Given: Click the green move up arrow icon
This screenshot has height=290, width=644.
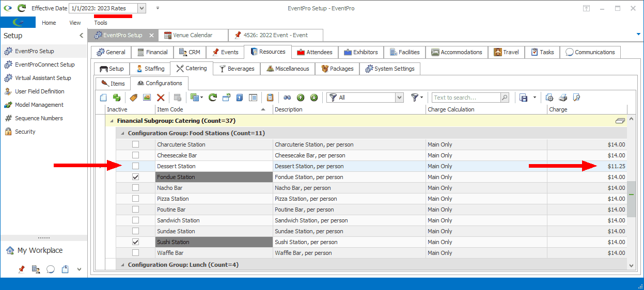Looking at the screenshot, I should [300, 98].
